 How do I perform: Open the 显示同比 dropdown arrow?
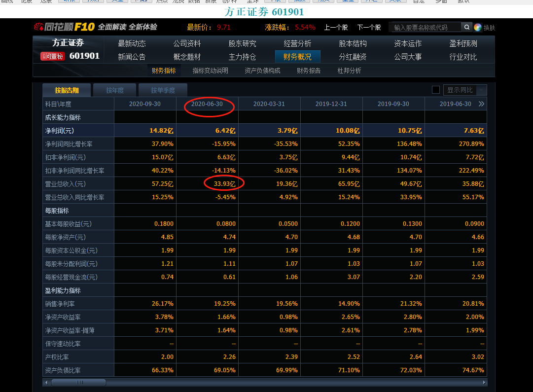coord(482,90)
